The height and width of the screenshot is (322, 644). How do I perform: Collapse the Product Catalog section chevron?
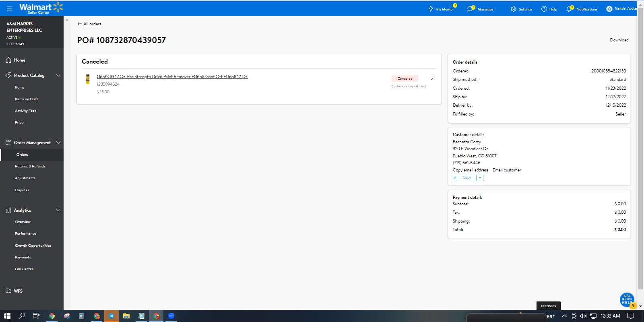click(x=58, y=75)
